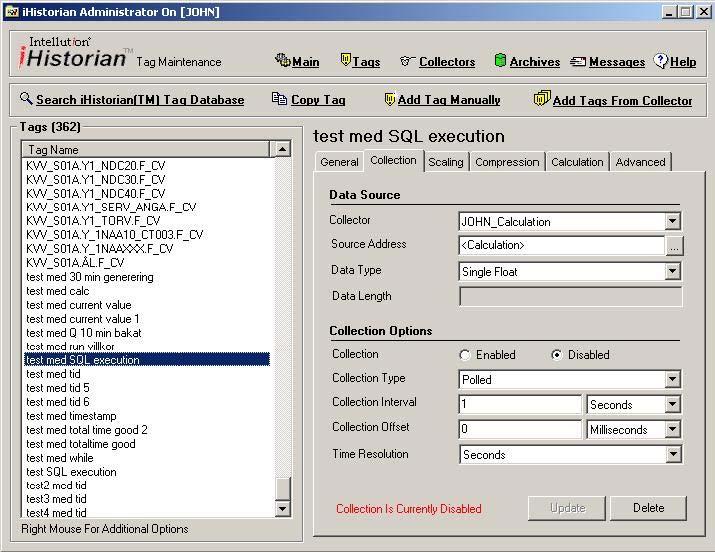Open Collection Interval units dropdown
Viewport: 715px width, 552px height.
coord(672,404)
